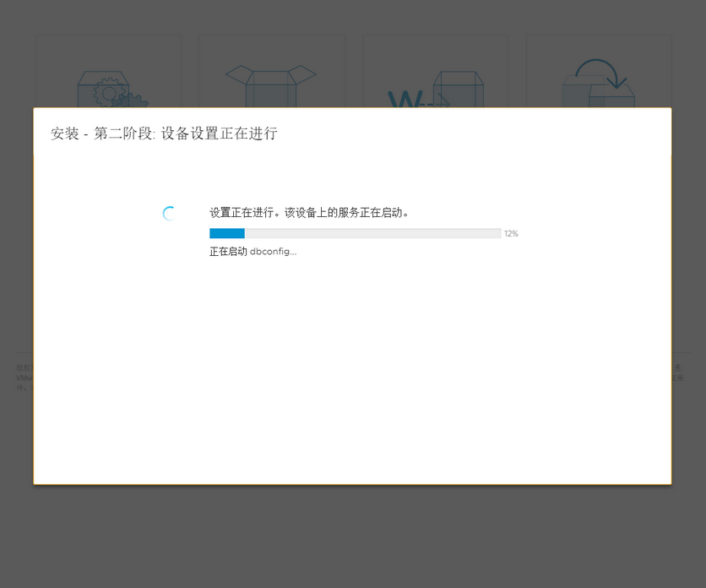Select the 正在启动 dbconfig status text
The image size is (706, 588).
point(253,251)
